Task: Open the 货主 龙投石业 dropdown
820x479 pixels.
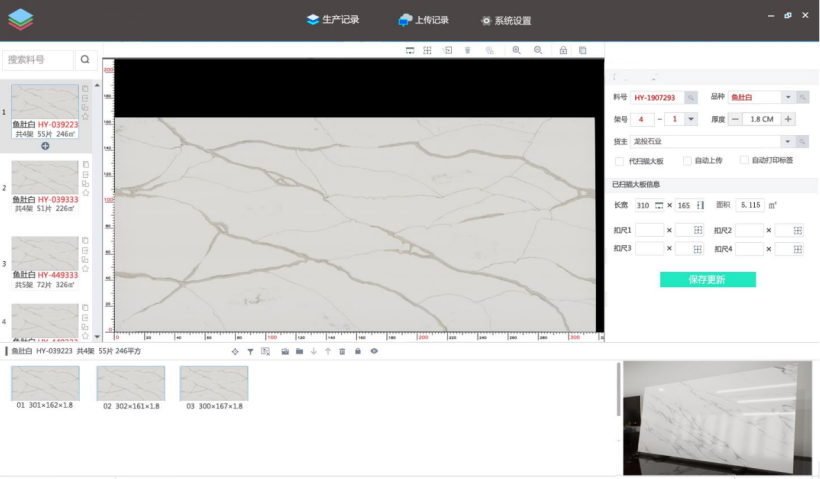Action: coord(787,142)
